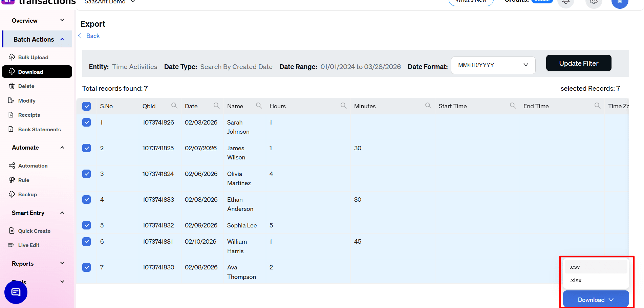Open Bank Statements import
This screenshot has height=308, width=644.
pos(39,129)
